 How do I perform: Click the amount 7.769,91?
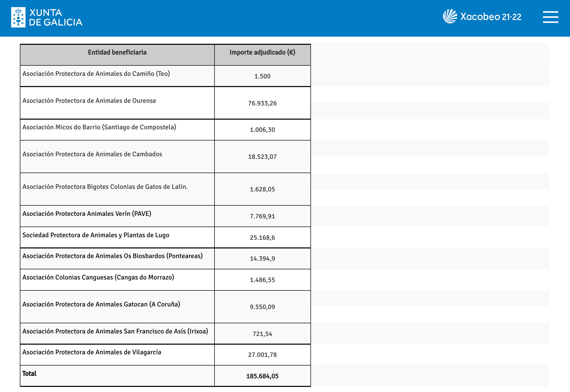[x=262, y=216]
